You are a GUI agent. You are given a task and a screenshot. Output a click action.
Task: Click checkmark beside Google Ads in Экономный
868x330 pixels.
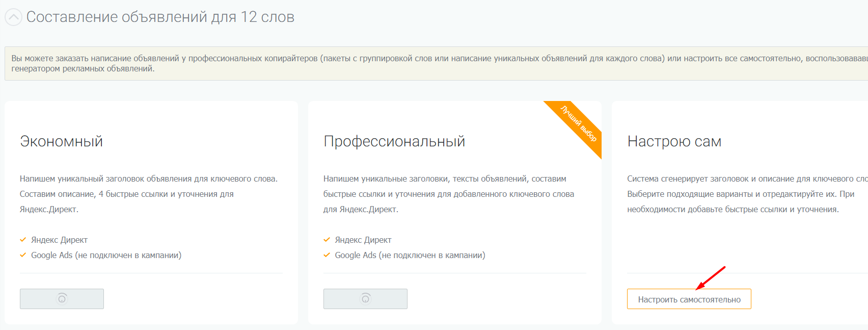click(x=23, y=255)
